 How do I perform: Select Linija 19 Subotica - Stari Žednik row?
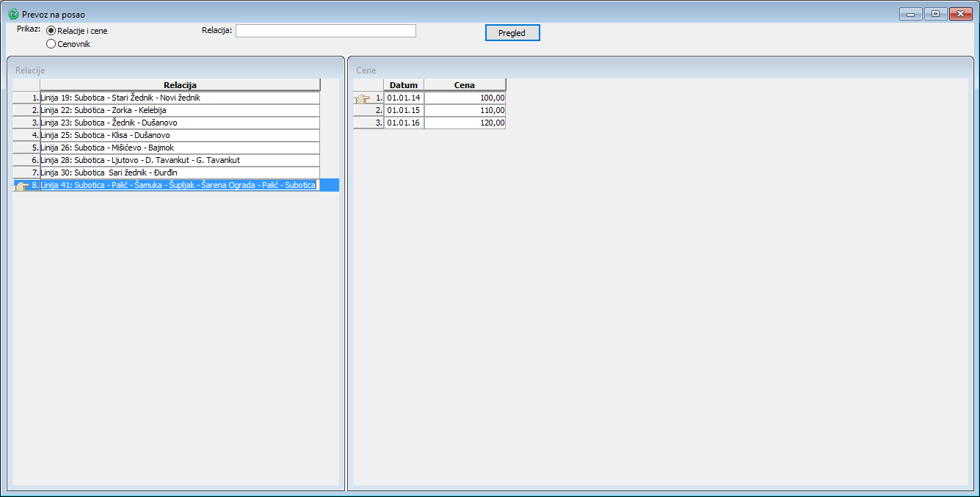180,98
